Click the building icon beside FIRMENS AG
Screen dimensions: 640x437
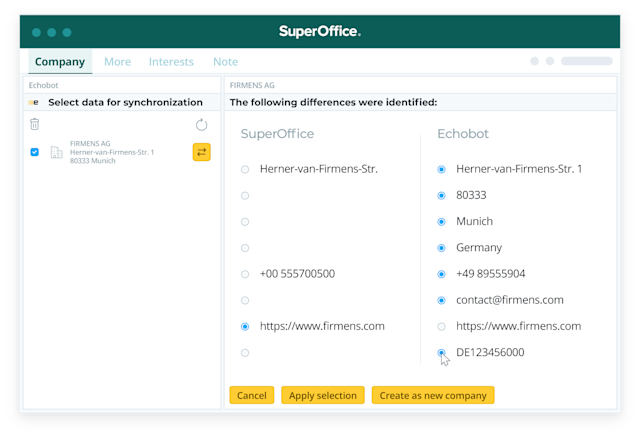click(56, 152)
